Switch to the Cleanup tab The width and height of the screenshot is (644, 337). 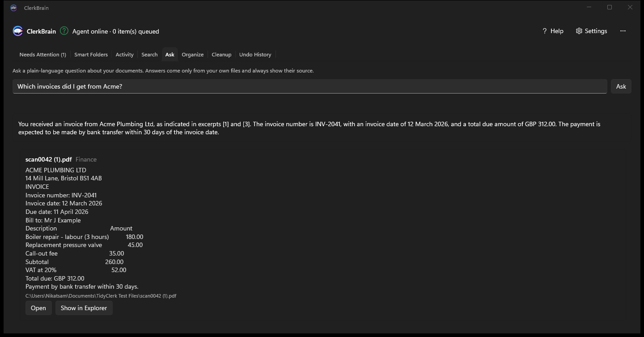221,55
